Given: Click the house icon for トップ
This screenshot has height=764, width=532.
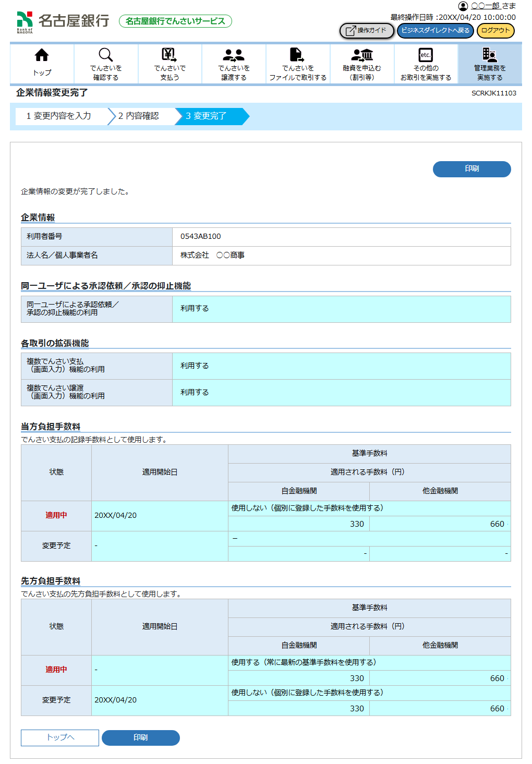Looking at the screenshot, I should tap(42, 55).
